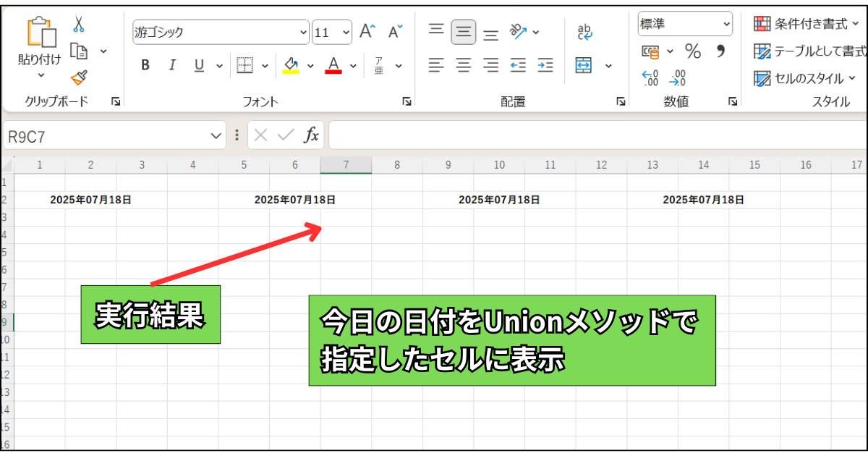868x456 pixels.
Task: Open the Clipboard group dialog launcher
Action: [x=116, y=102]
